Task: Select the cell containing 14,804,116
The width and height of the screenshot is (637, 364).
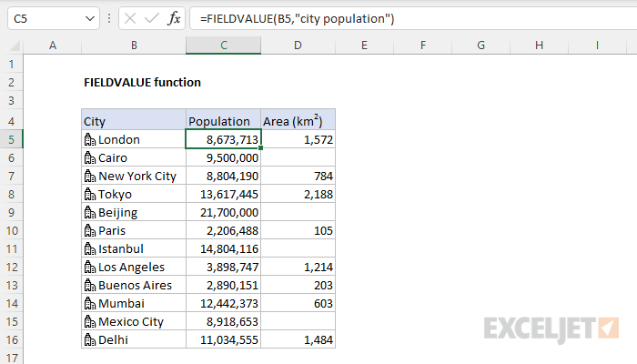Action: (x=224, y=248)
